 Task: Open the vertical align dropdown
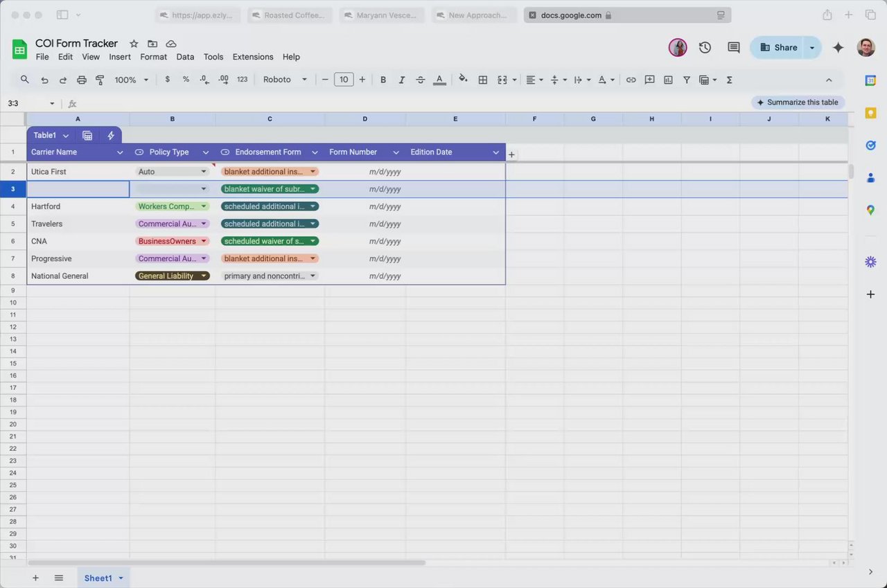tap(558, 80)
